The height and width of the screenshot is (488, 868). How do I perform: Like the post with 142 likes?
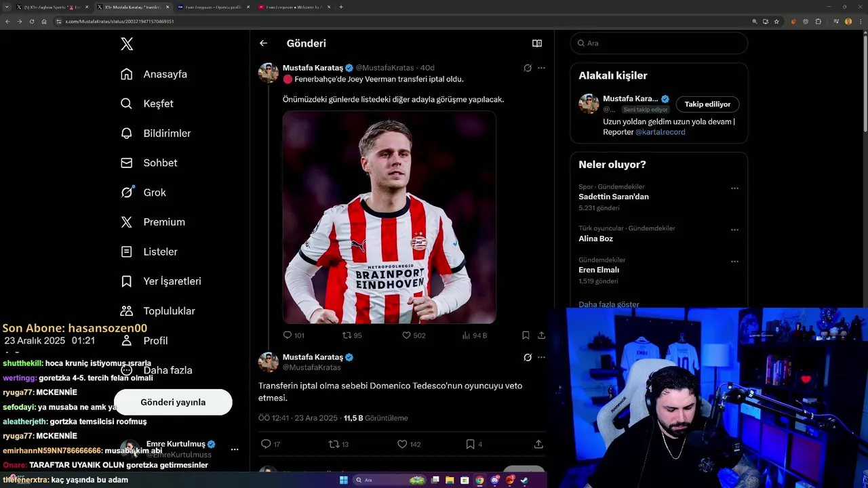point(409,444)
